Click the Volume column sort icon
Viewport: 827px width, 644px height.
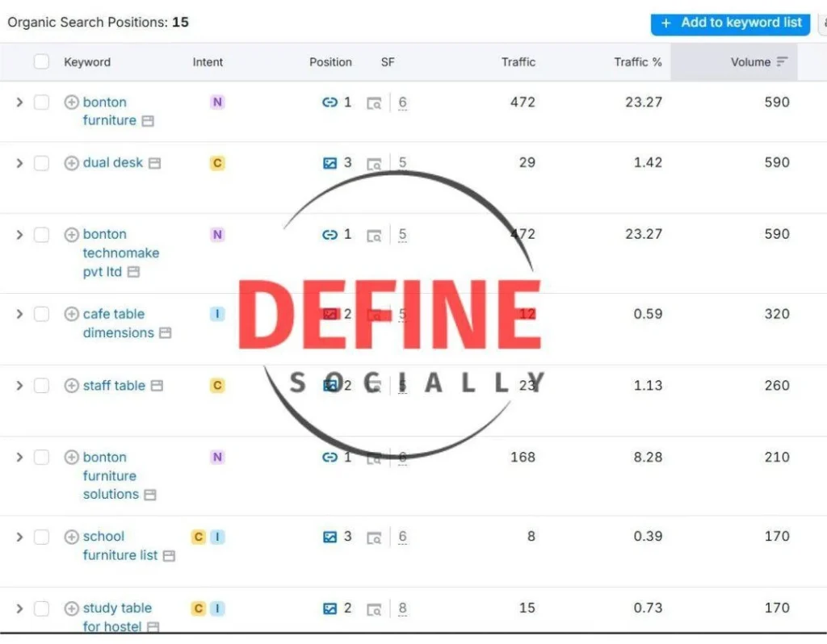(782, 62)
